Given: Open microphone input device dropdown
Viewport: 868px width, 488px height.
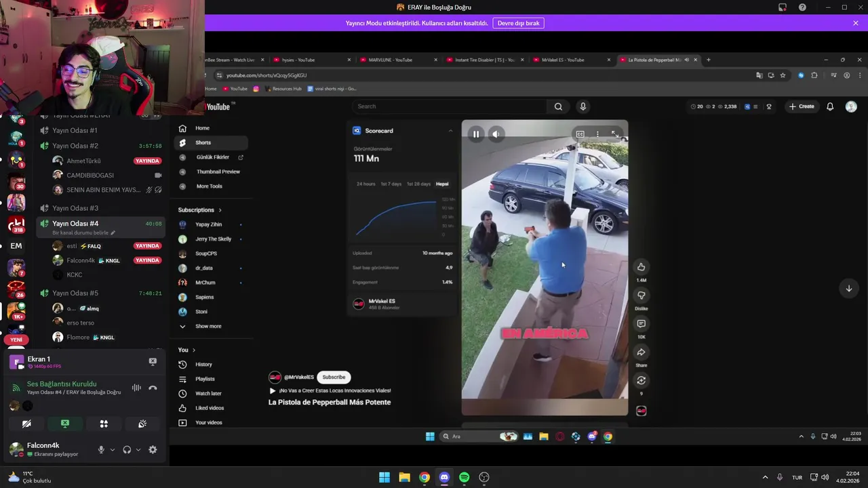Looking at the screenshot, I should [113, 449].
